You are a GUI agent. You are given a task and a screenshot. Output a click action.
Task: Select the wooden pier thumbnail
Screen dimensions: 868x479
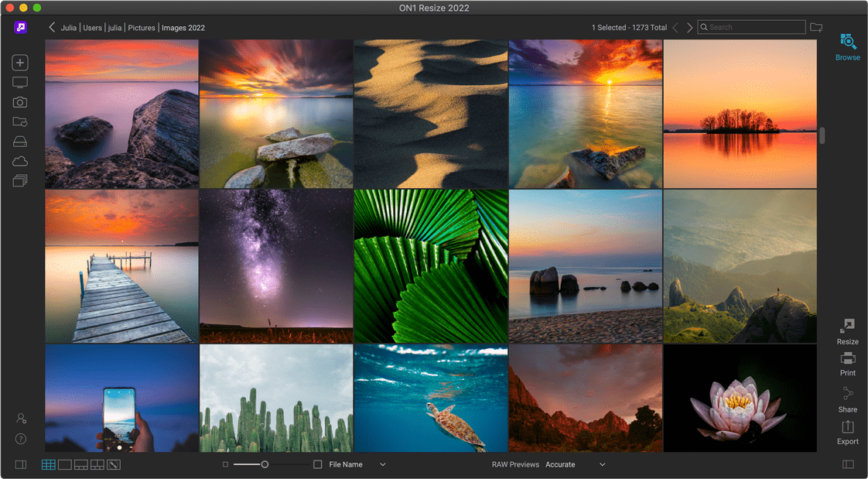(x=121, y=266)
